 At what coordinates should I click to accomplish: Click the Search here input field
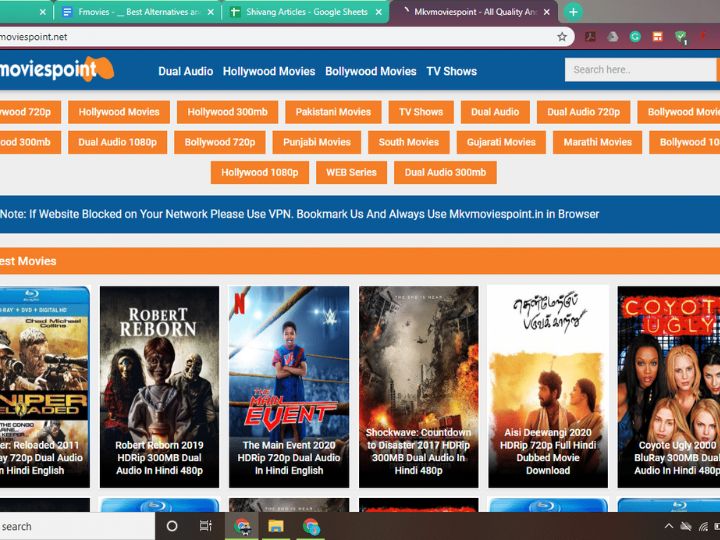point(640,70)
